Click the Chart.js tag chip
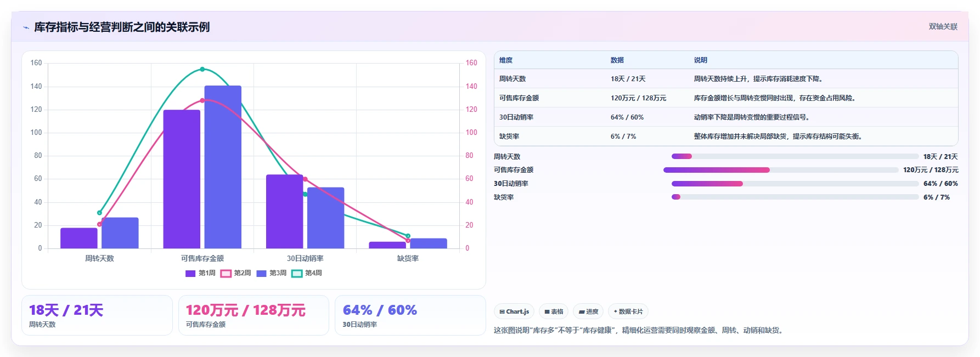980x357 pixels. [514, 311]
